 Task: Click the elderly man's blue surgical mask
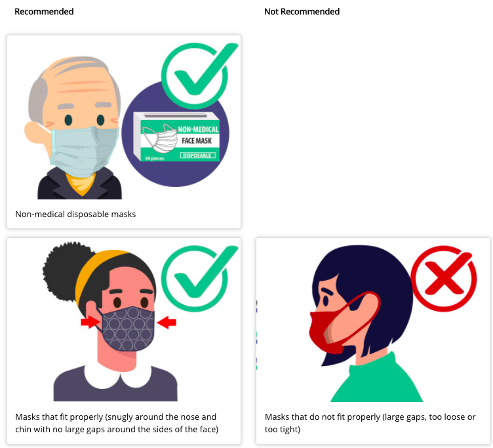[85, 151]
